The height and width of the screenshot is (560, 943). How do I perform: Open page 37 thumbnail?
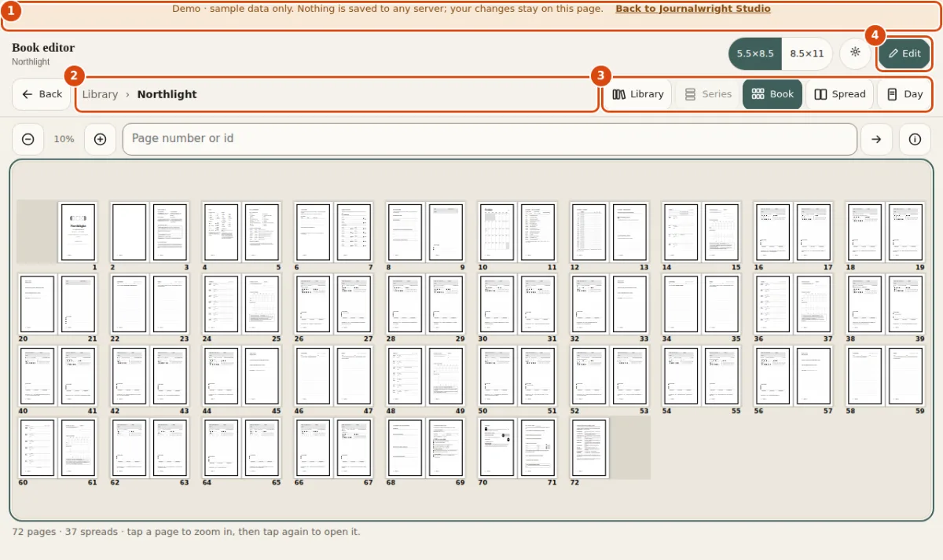pyautogui.click(x=813, y=304)
